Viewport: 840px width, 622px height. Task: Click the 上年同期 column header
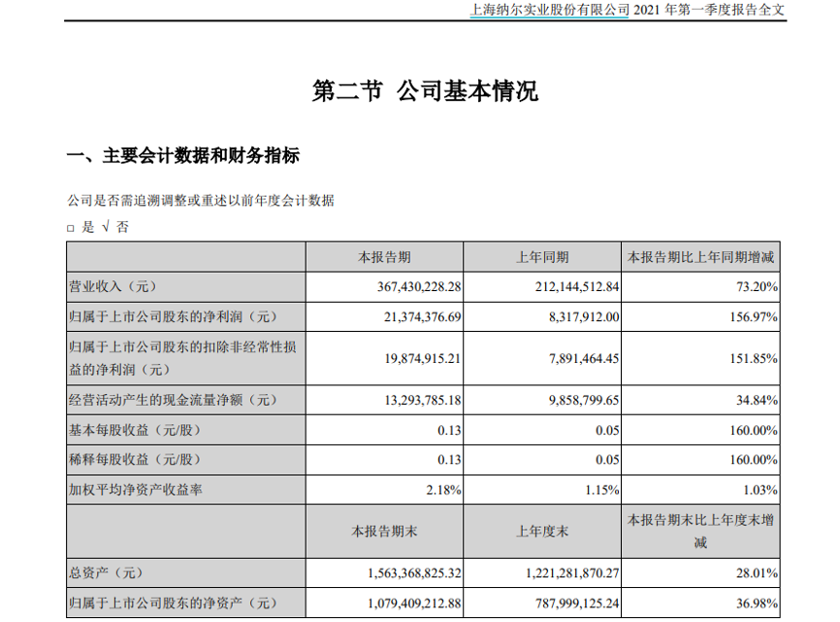click(542, 257)
